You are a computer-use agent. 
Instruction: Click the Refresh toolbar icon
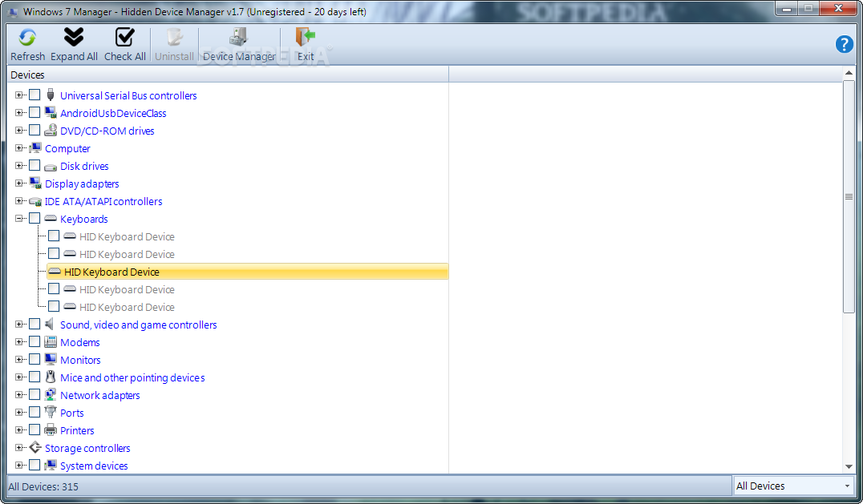point(27,38)
